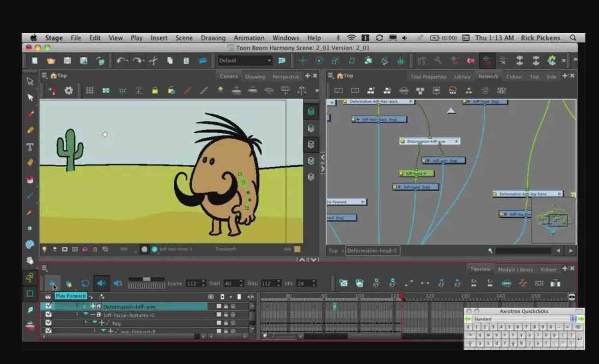Uncheck the Peg layer checkbox
The image size is (599, 364).
tap(48, 323)
